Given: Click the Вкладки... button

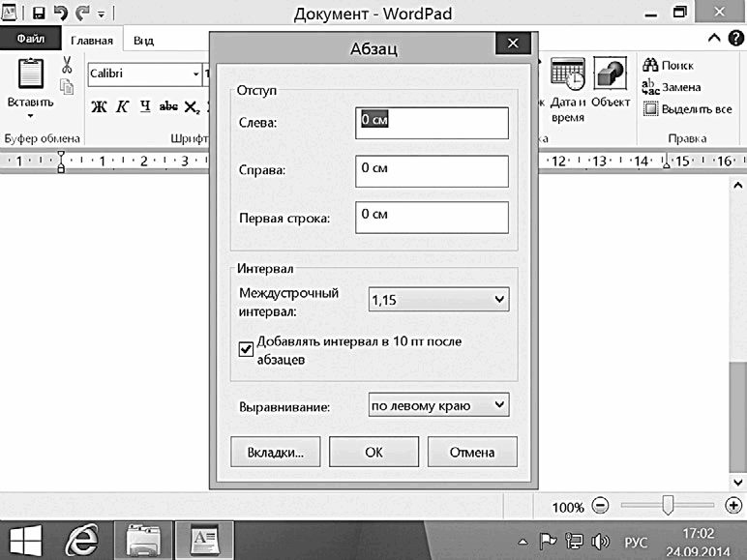Looking at the screenshot, I should coord(276,452).
